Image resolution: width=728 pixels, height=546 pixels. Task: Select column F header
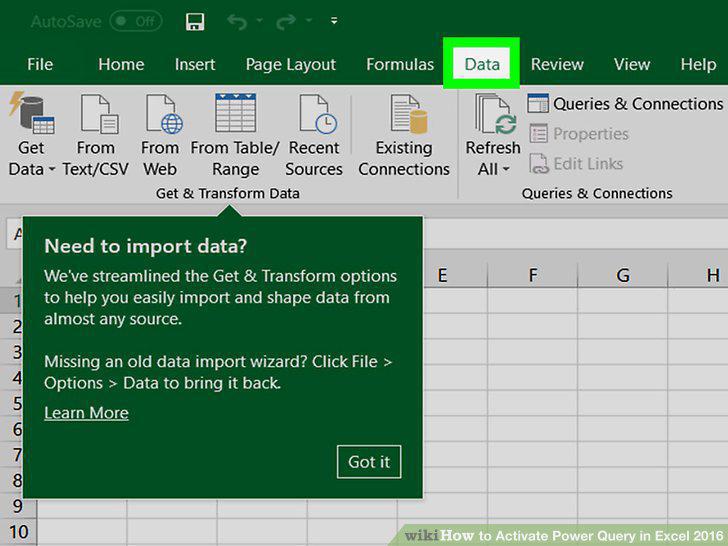533,275
